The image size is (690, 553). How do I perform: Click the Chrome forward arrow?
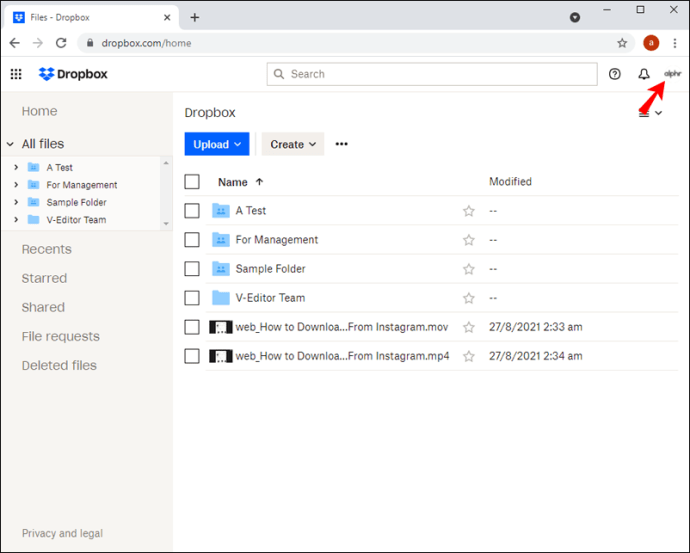coord(38,43)
